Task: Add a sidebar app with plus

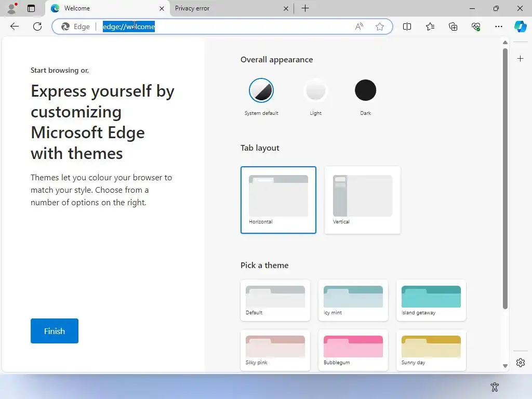Action: (520, 59)
